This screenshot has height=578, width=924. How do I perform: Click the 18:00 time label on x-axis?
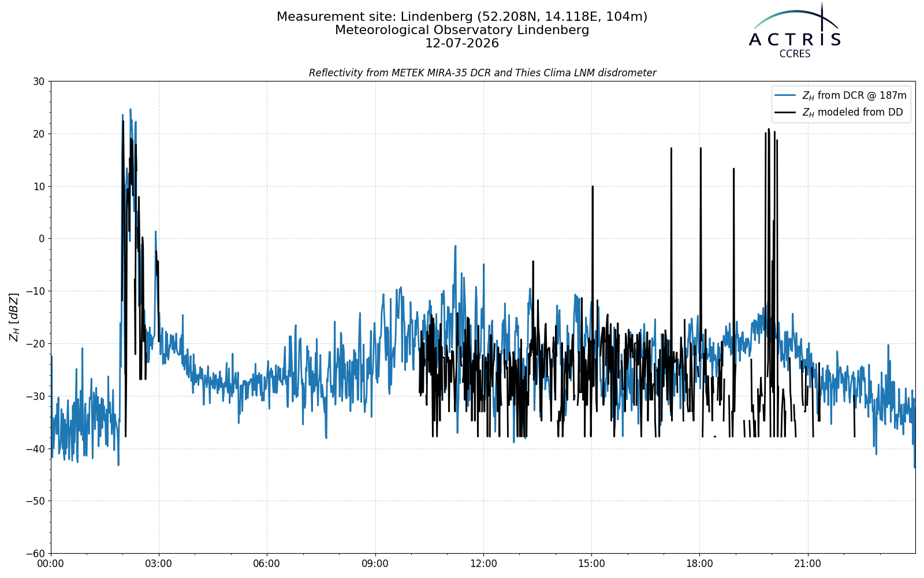(x=699, y=564)
